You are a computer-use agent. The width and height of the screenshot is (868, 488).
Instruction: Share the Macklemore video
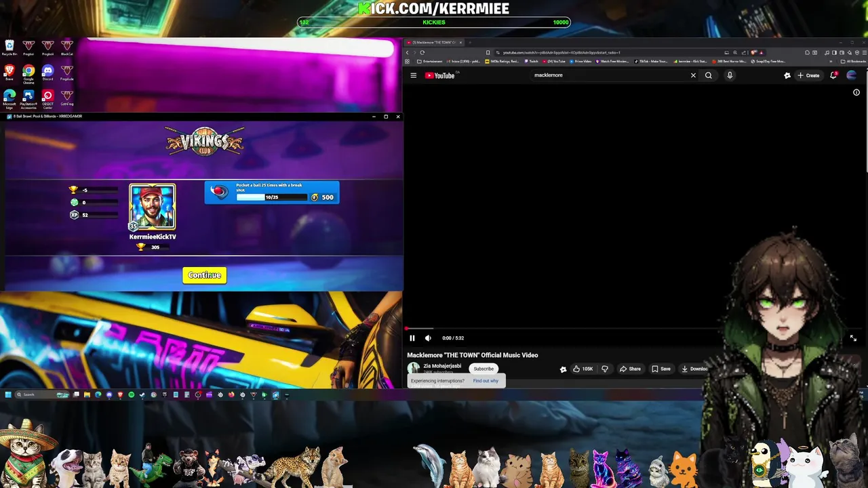630,369
